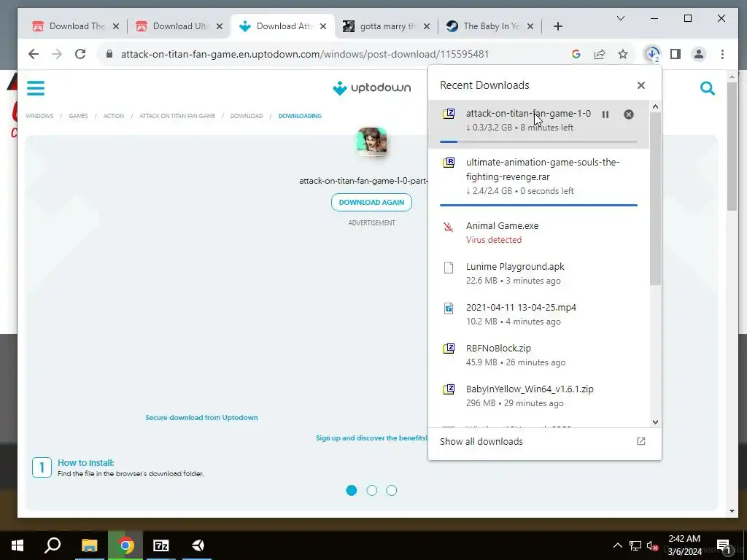Click the open-in-new-tab icon beside Show all downloads
Screen dimensions: 747x560
click(x=640, y=441)
